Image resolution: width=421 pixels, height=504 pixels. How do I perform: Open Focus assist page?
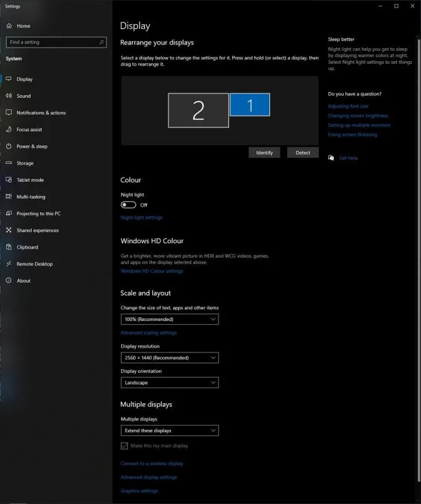click(x=29, y=129)
